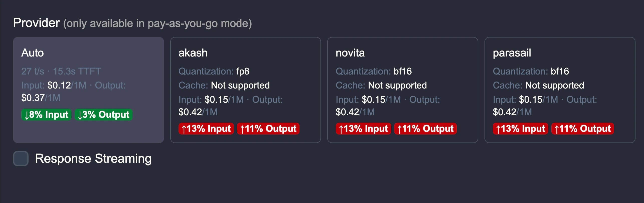Viewport: 644px width, 203px height.
Task: Click novita's ↑11% Output badge
Action: [x=425, y=129]
